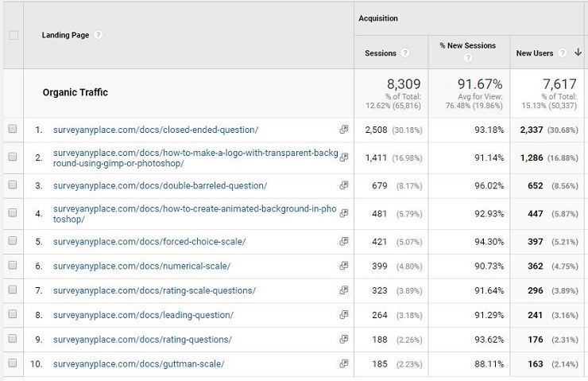
Task: Select new users value 447 in row 4
Action: [x=535, y=214]
